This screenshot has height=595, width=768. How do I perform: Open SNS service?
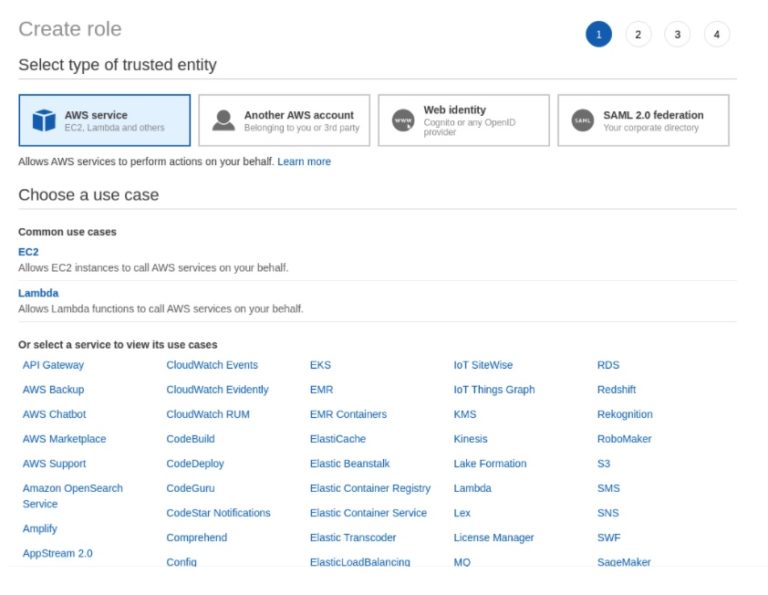click(x=608, y=513)
